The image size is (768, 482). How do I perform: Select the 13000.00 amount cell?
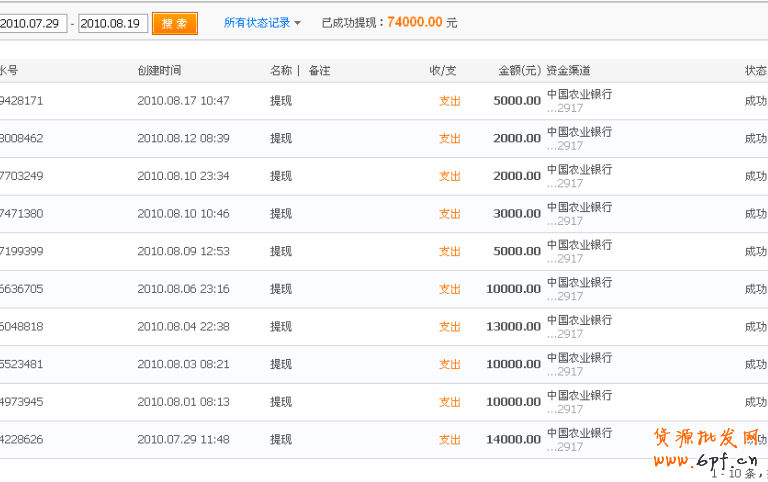click(513, 327)
